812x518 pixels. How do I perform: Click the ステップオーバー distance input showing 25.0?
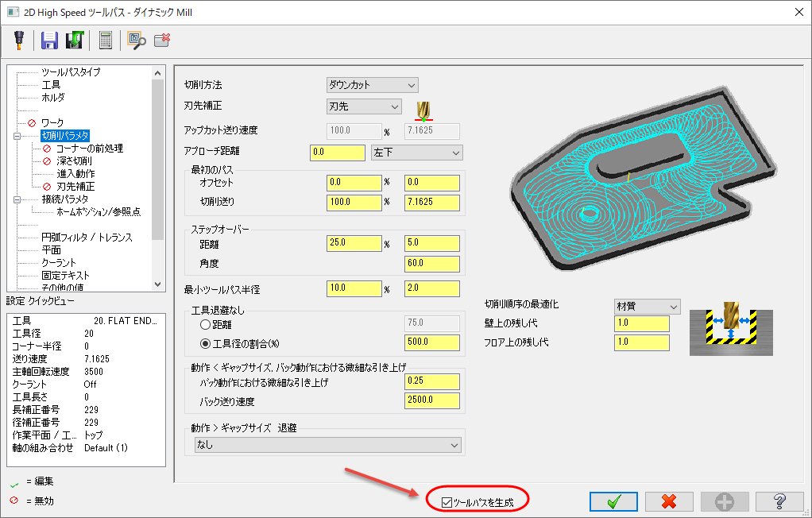coord(354,242)
